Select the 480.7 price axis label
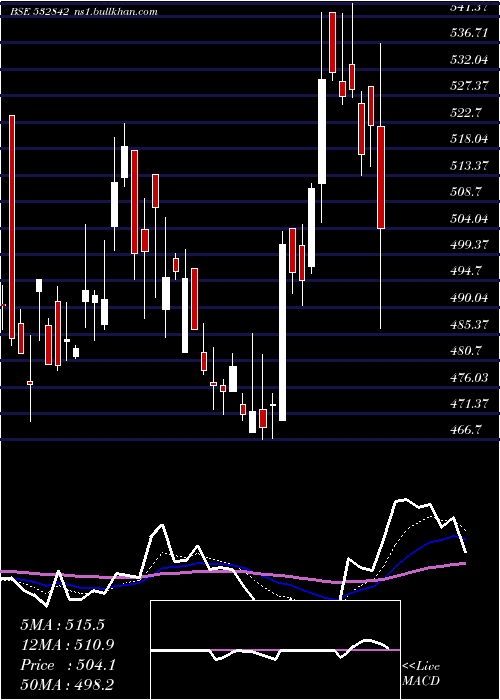 click(466, 351)
